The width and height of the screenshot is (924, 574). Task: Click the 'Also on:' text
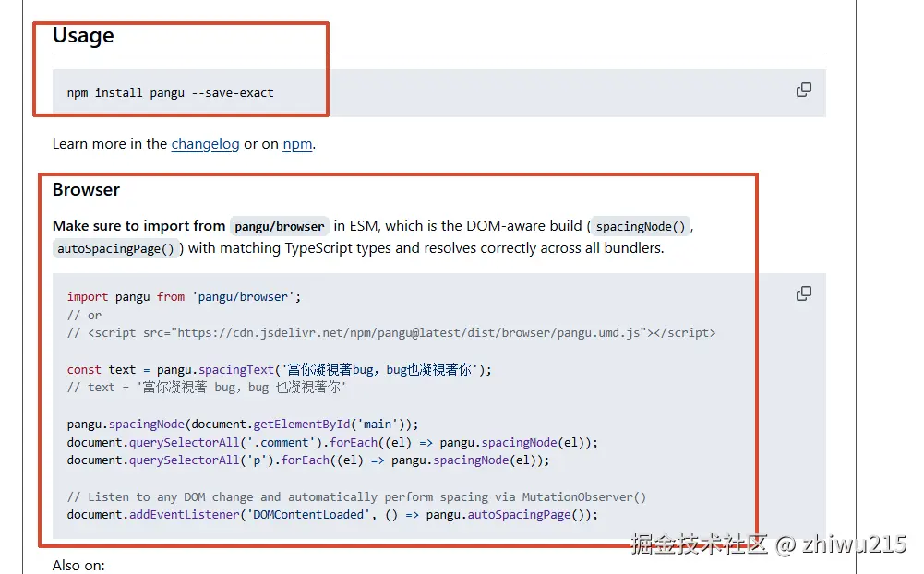(x=78, y=565)
